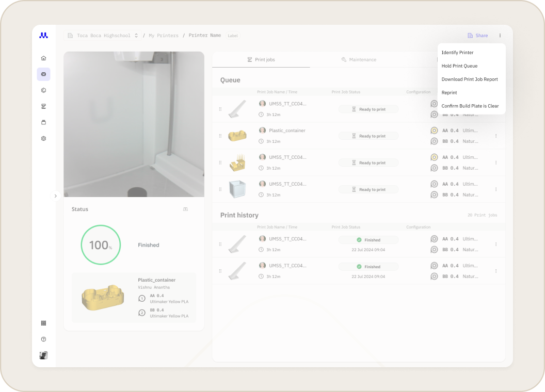Open the Print jobs icon in the sidebar

pyautogui.click(x=43, y=106)
